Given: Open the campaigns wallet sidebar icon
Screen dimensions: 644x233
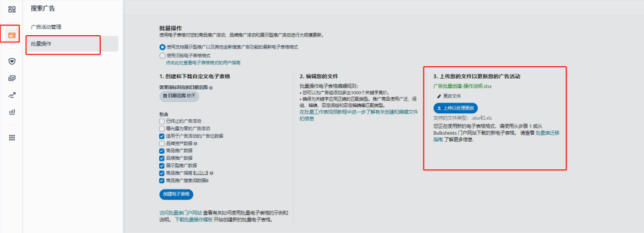Looking at the screenshot, I should 12,35.
